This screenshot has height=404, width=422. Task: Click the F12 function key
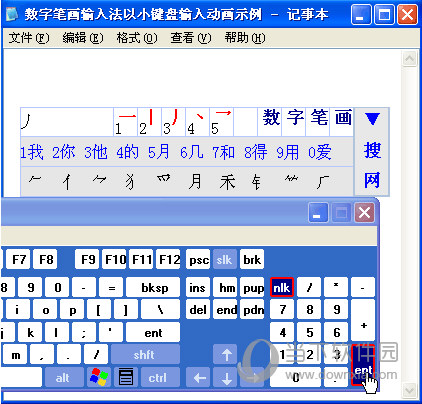168,259
